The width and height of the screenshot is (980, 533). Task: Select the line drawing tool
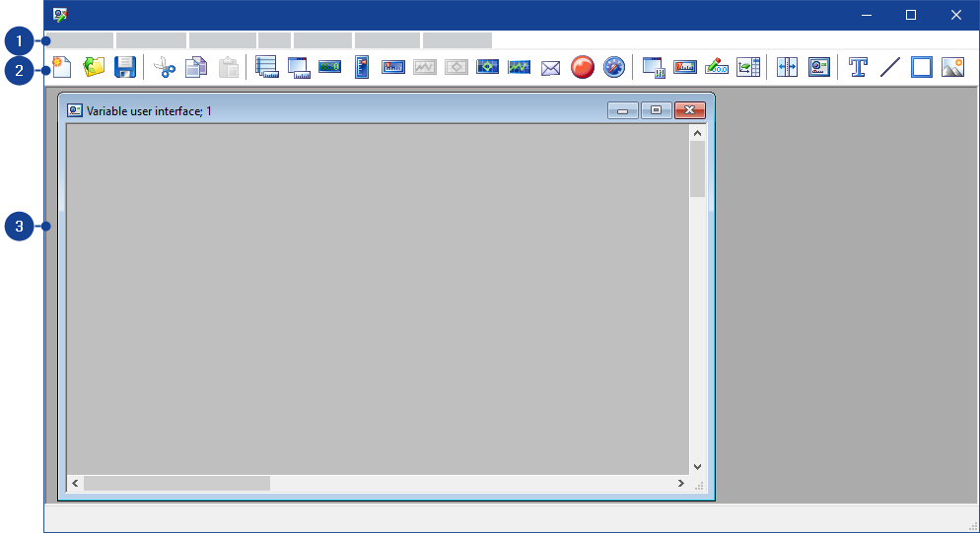point(890,67)
